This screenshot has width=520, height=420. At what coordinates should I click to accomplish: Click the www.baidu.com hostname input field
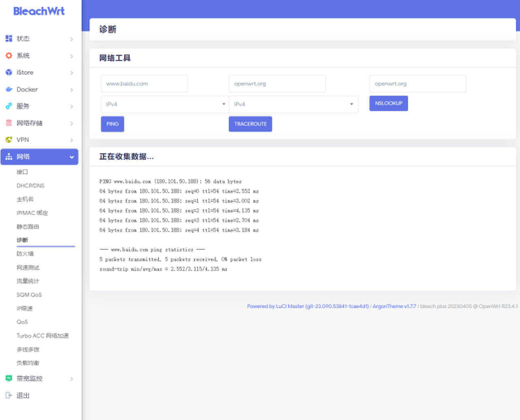144,84
